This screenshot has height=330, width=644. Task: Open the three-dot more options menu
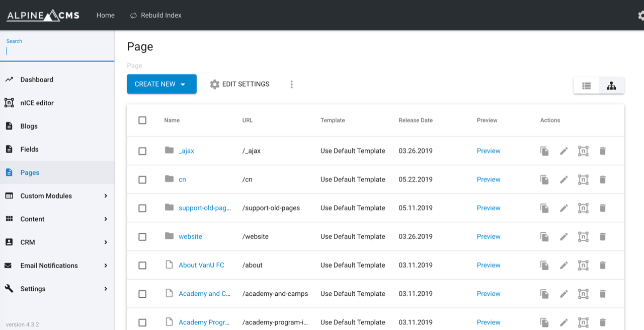[x=291, y=84]
